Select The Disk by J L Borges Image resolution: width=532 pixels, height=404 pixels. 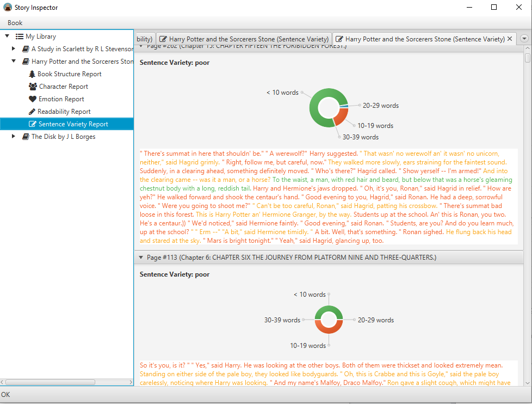click(x=64, y=137)
